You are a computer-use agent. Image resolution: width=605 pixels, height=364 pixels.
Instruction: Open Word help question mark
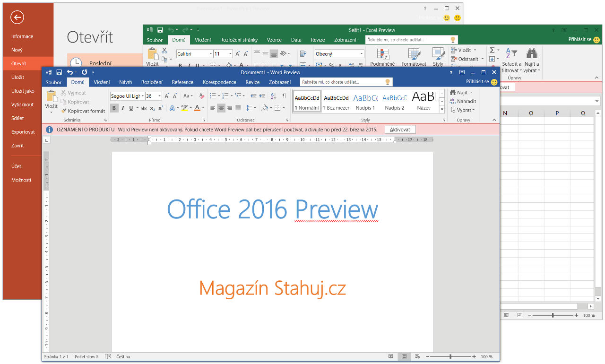coord(451,72)
